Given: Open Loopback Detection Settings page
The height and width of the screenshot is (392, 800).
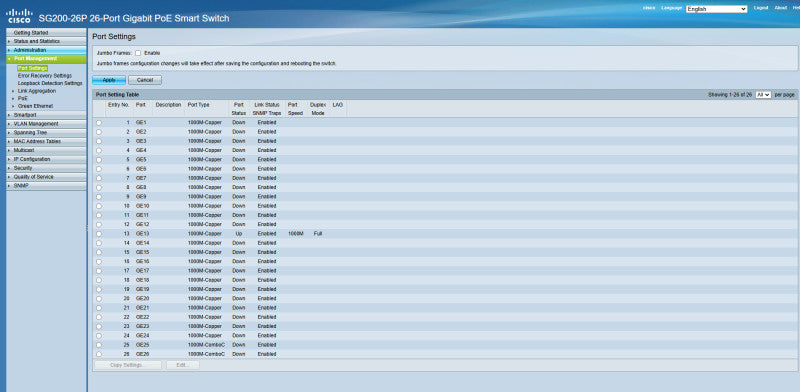Looking at the screenshot, I should [x=50, y=83].
